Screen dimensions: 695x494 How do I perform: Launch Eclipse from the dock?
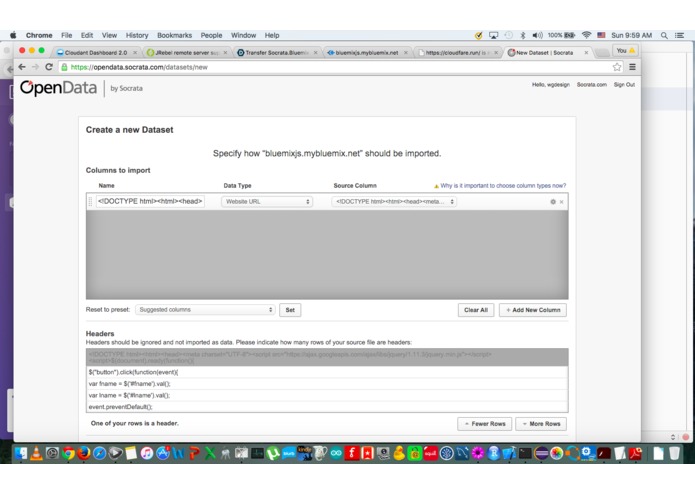[541, 453]
